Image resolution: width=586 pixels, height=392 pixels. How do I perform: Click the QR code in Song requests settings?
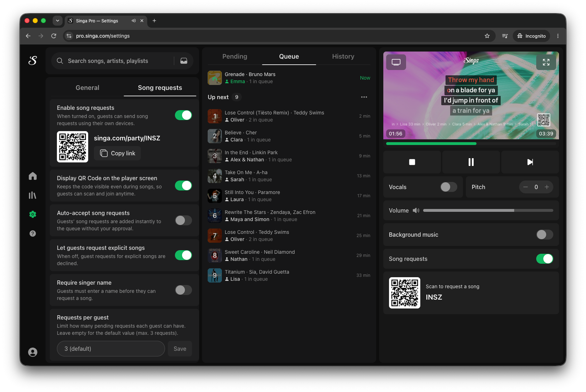pos(73,147)
